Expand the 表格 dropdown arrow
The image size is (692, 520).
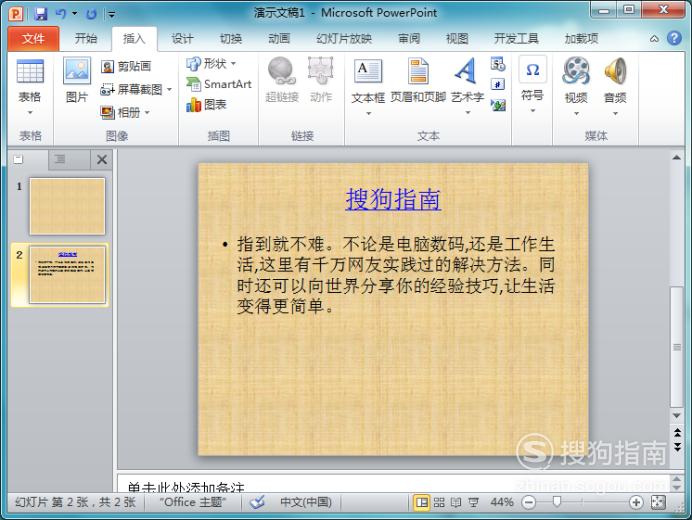click(30, 113)
